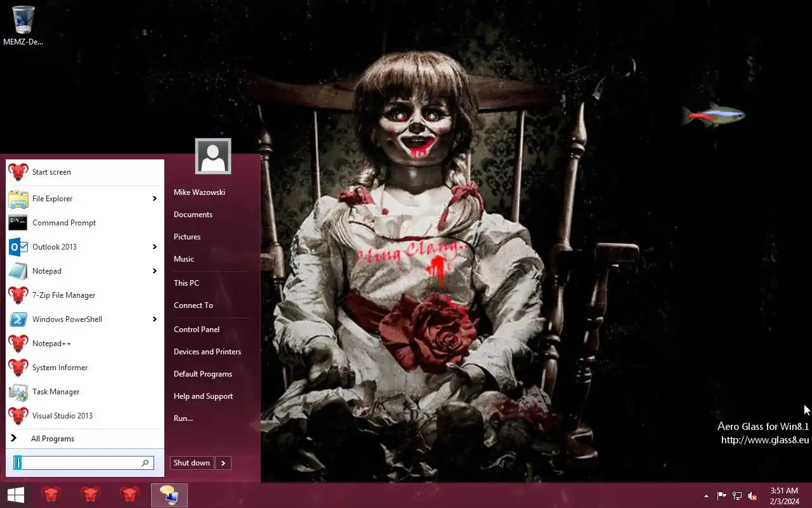Expand Outlook 2013 jump list arrow
812x508 pixels.
[154, 247]
